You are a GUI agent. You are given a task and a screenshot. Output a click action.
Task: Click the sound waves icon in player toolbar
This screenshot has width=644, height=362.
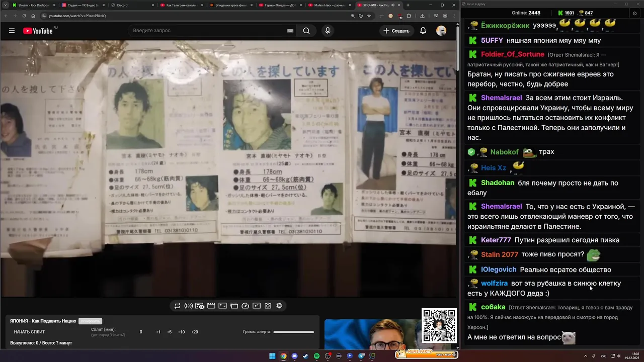[189, 306]
